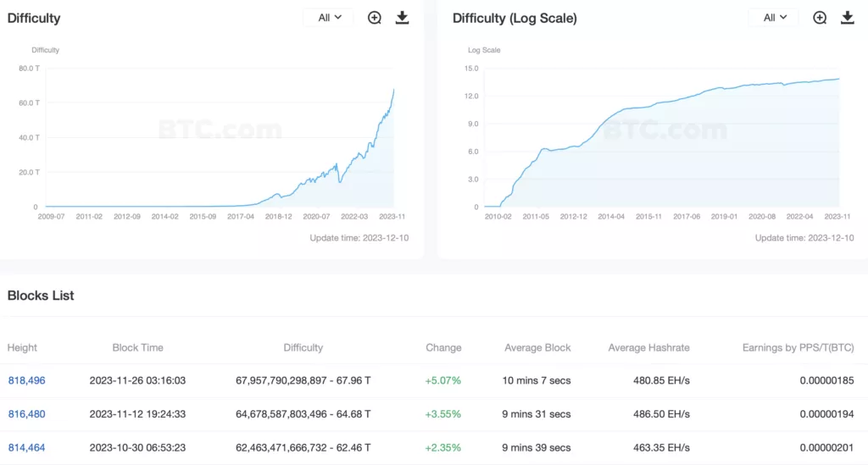This screenshot has height=465, width=868.
Task: Select the Height column header
Action: coord(22,348)
